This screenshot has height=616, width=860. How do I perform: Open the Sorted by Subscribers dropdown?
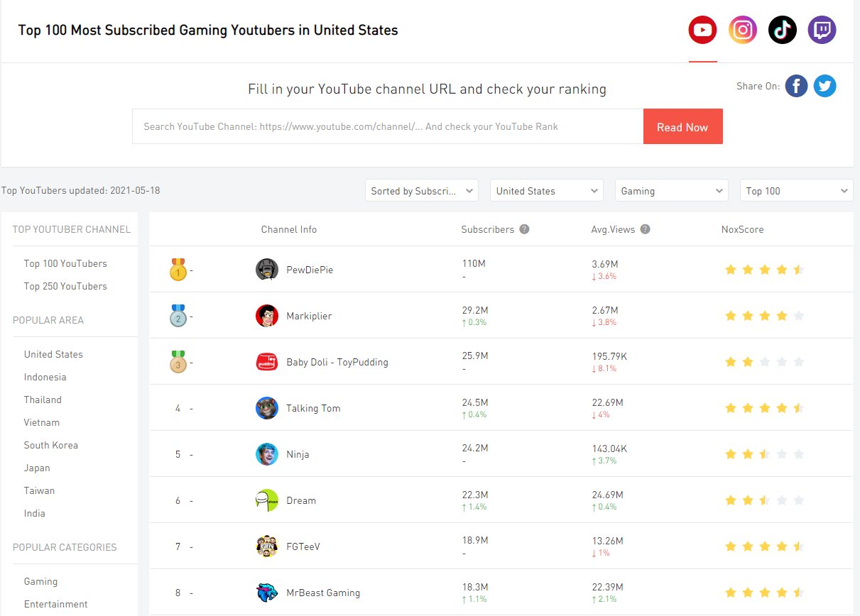click(422, 190)
